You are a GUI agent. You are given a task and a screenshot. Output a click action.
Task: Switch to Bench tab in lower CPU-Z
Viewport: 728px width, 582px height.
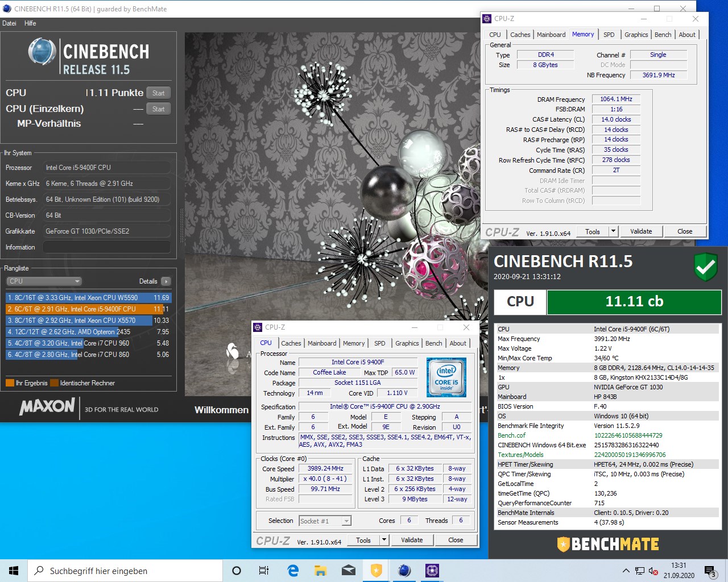pos(434,343)
